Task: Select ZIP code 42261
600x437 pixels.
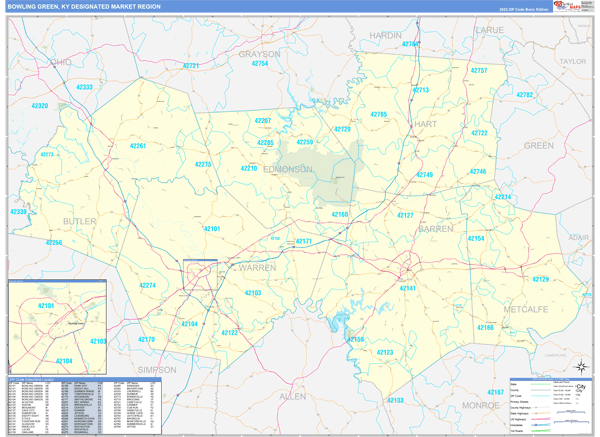Action: pyautogui.click(x=138, y=146)
